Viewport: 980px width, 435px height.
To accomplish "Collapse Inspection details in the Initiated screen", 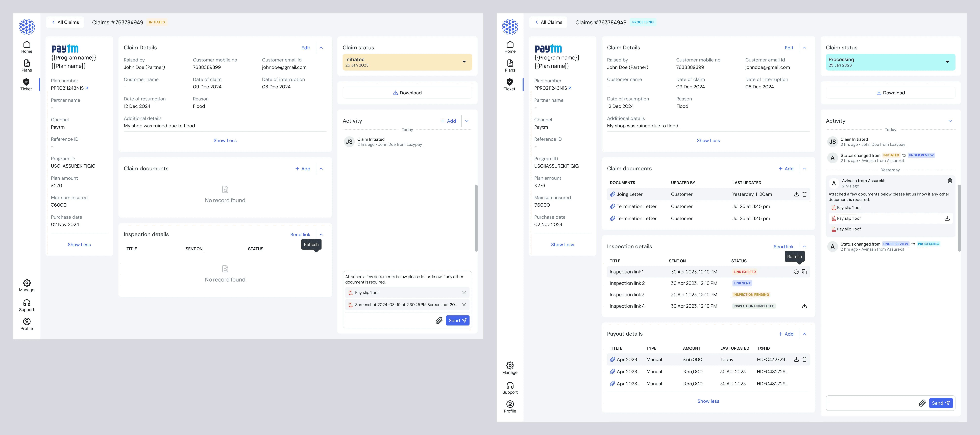I will pos(321,235).
